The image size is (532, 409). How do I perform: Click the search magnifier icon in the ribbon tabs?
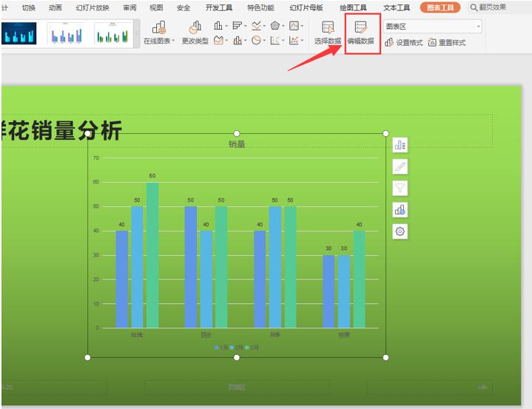474,7
